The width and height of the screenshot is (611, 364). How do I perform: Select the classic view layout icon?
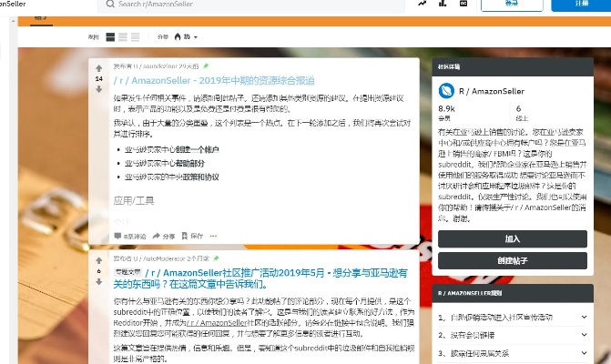point(123,37)
